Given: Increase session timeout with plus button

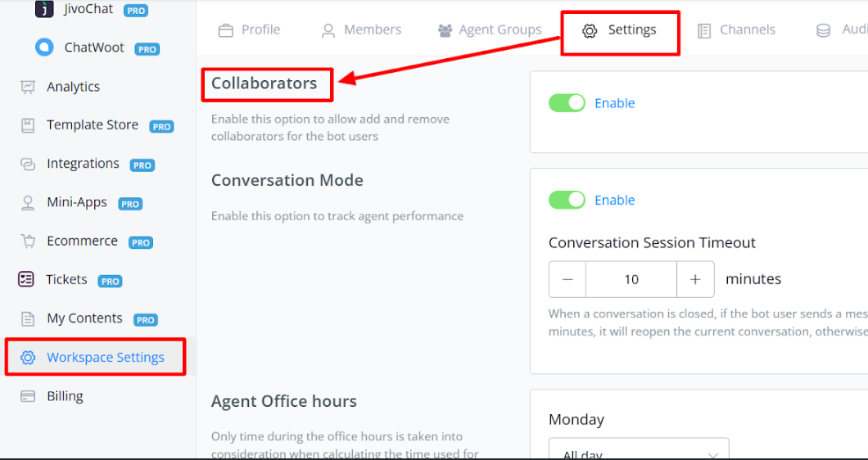Looking at the screenshot, I should tap(695, 279).
